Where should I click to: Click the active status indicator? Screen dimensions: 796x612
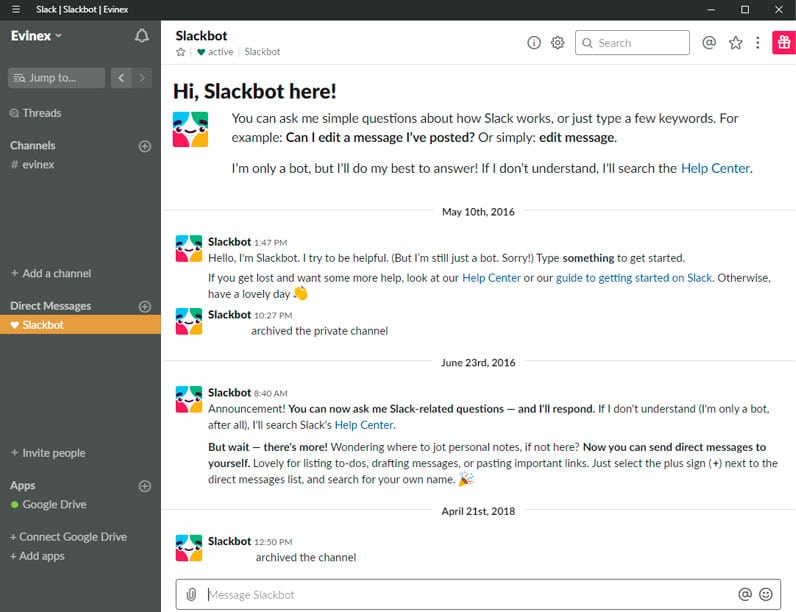[x=215, y=52]
